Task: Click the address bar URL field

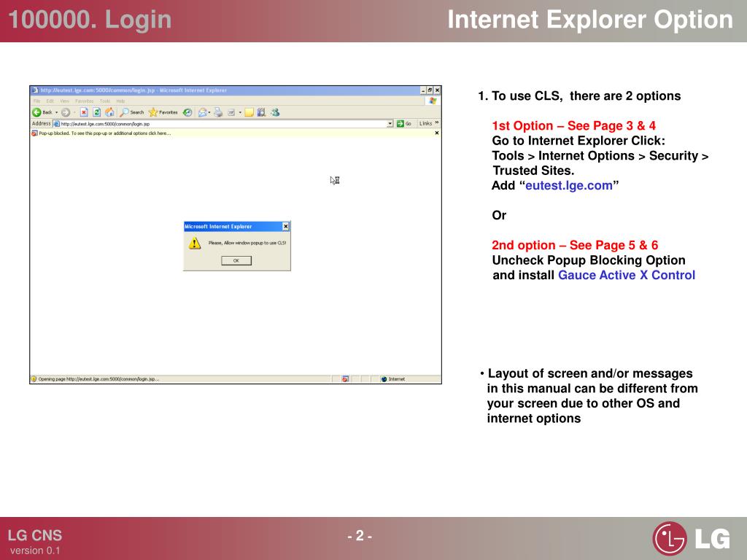Action: pyautogui.click(x=223, y=124)
